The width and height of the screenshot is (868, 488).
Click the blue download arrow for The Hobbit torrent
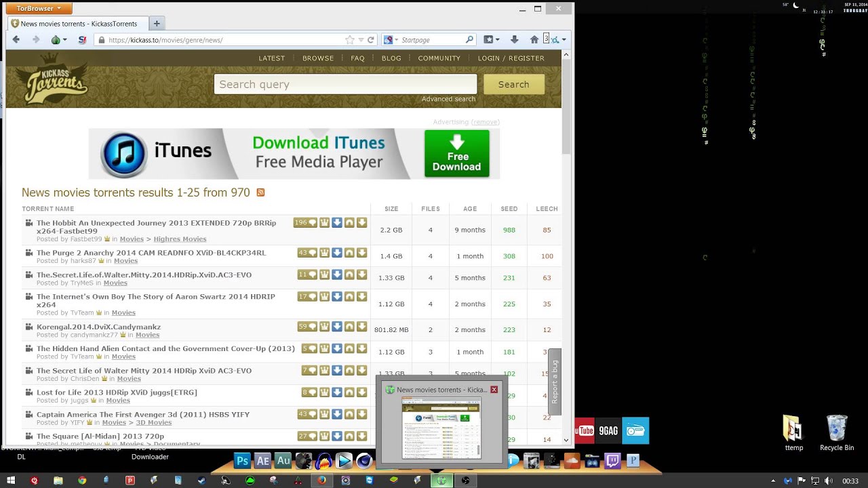(337, 223)
